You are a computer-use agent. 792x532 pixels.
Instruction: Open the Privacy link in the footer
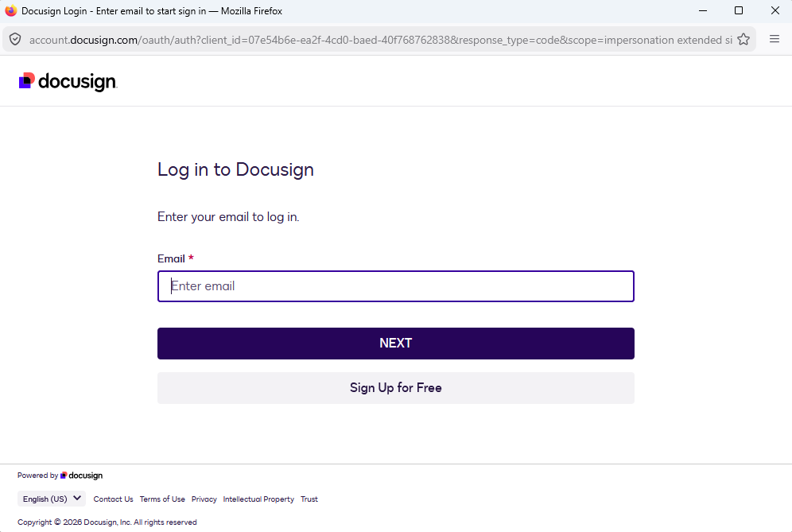pos(204,499)
